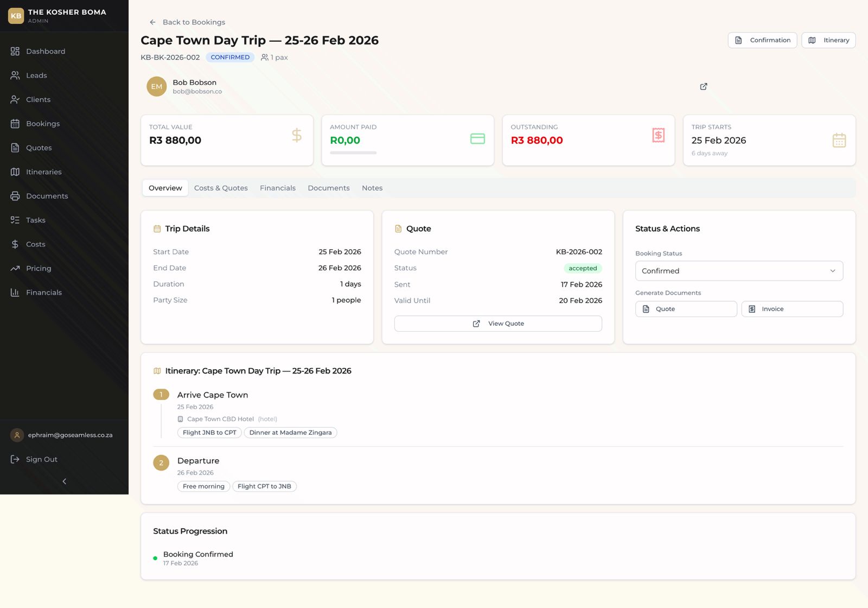This screenshot has height=608, width=868.
Task: Switch to the Costs & Quotes tab
Action: (x=221, y=188)
